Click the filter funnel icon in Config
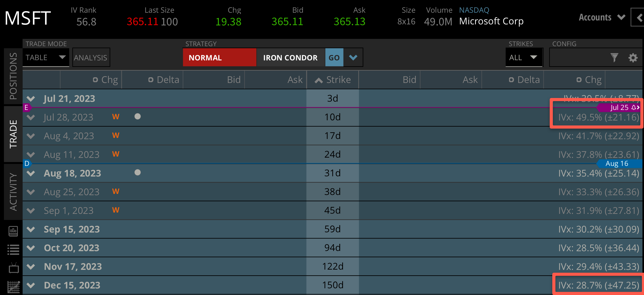Image resolution: width=644 pixels, height=295 pixels. [614, 58]
